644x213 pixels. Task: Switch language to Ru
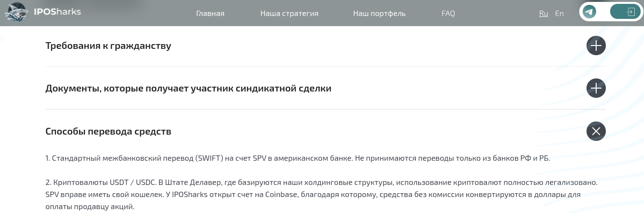tap(544, 14)
